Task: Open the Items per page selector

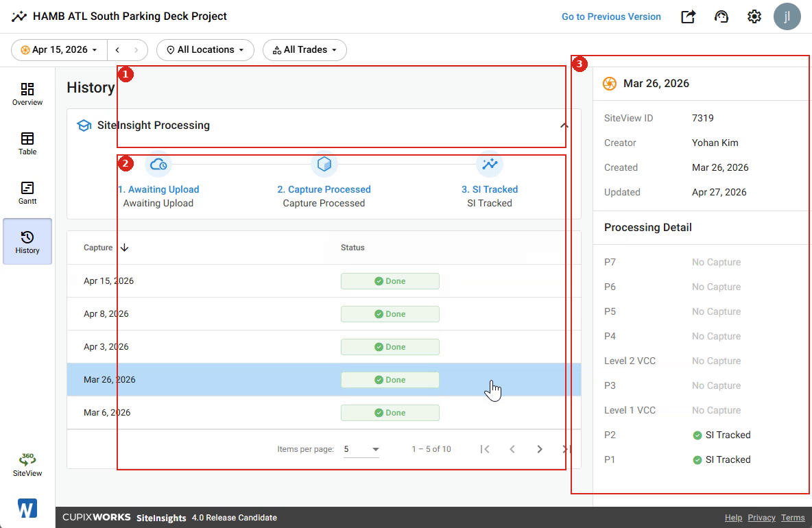Action: pyautogui.click(x=361, y=448)
